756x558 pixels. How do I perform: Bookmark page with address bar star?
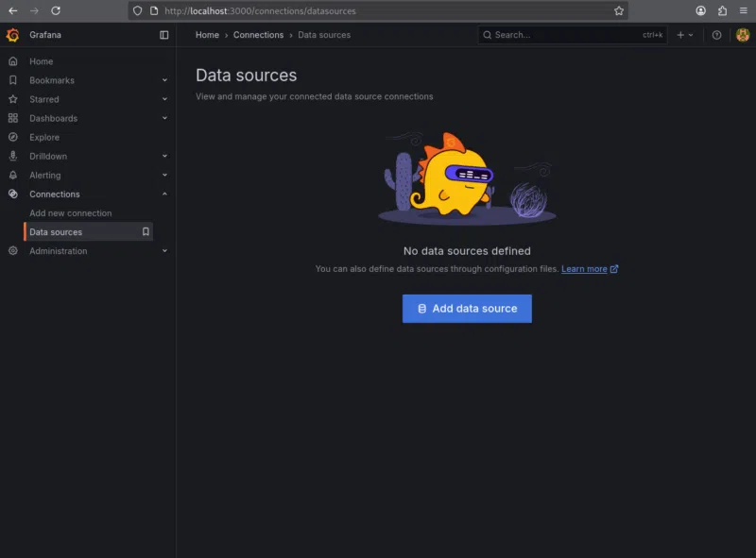619,10
